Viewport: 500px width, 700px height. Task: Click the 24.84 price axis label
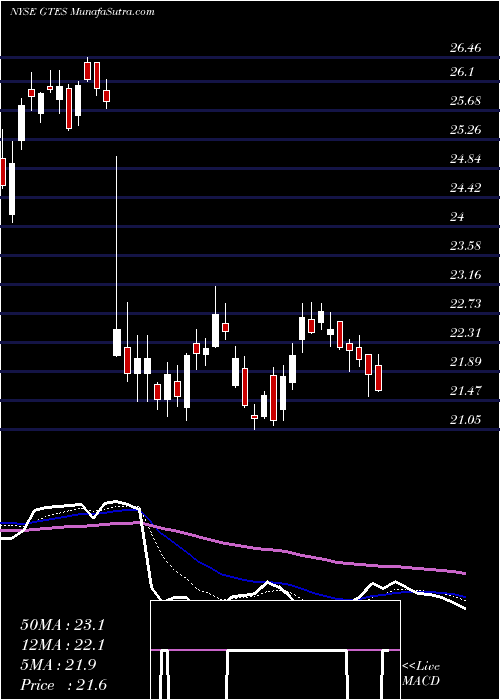(x=465, y=159)
